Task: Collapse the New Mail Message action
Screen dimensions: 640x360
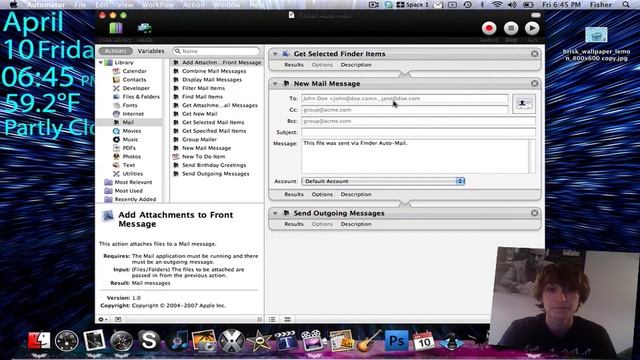Action: (275, 84)
